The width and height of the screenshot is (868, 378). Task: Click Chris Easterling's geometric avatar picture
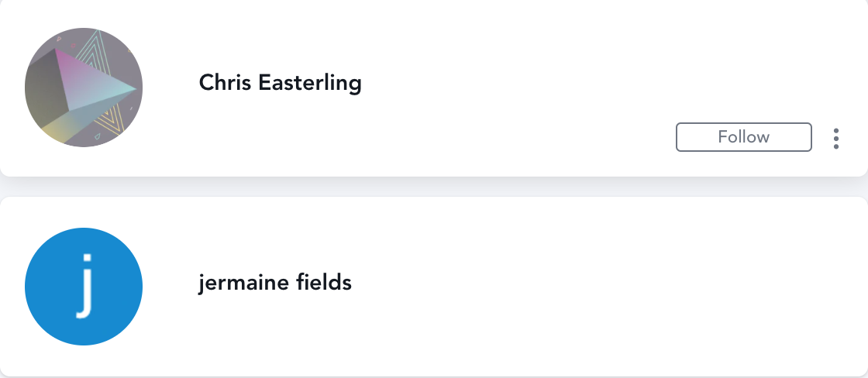[x=84, y=88]
